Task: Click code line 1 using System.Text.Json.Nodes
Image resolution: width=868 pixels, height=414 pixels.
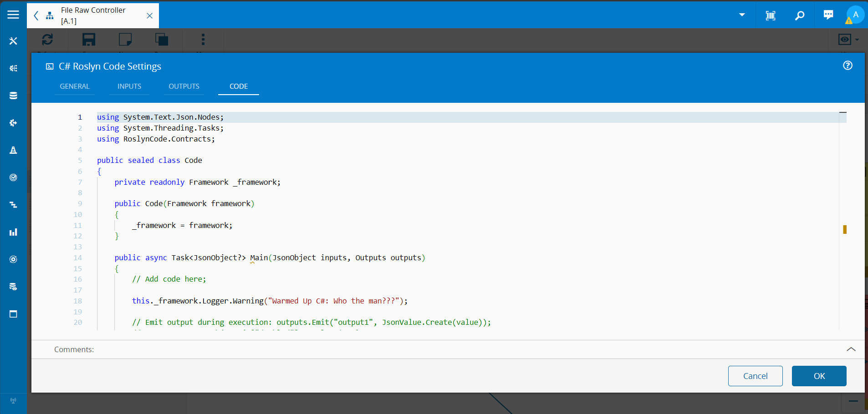Action: pos(160,117)
